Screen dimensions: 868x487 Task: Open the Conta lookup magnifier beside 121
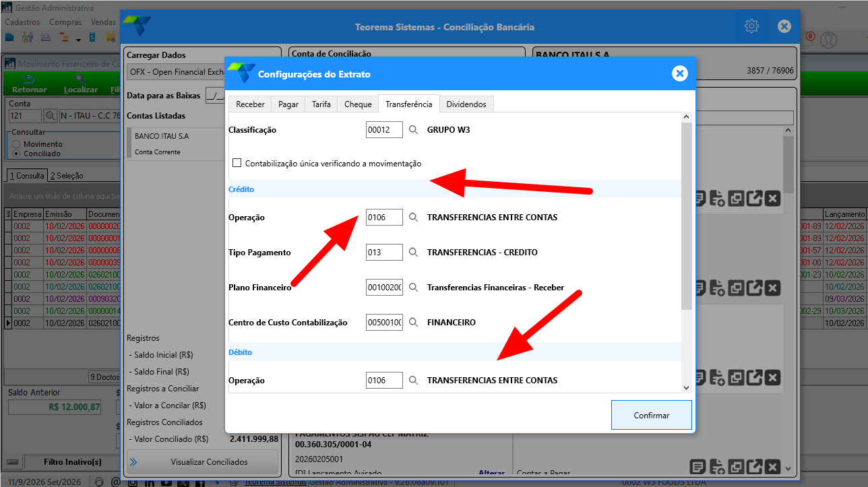(x=51, y=117)
